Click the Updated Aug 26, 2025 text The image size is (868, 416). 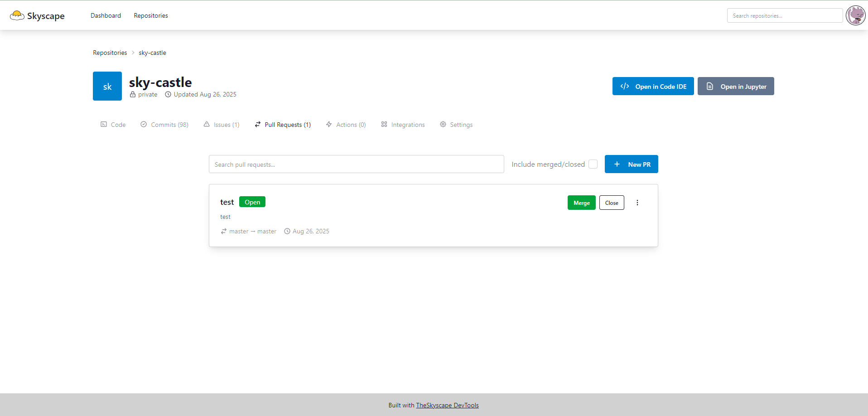coord(205,94)
